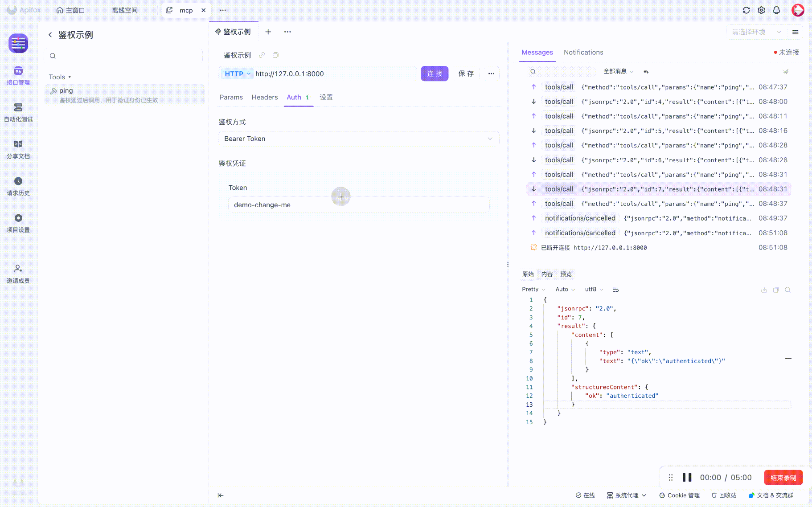Collapse the sidebar with bottom-left arrow icon
This screenshot has width=812, height=507.
pos(221,495)
